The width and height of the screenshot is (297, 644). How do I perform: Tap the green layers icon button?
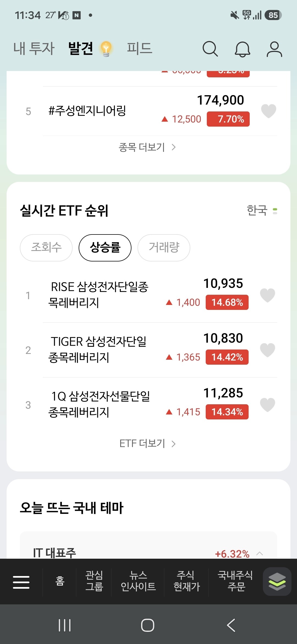click(277, 582)
